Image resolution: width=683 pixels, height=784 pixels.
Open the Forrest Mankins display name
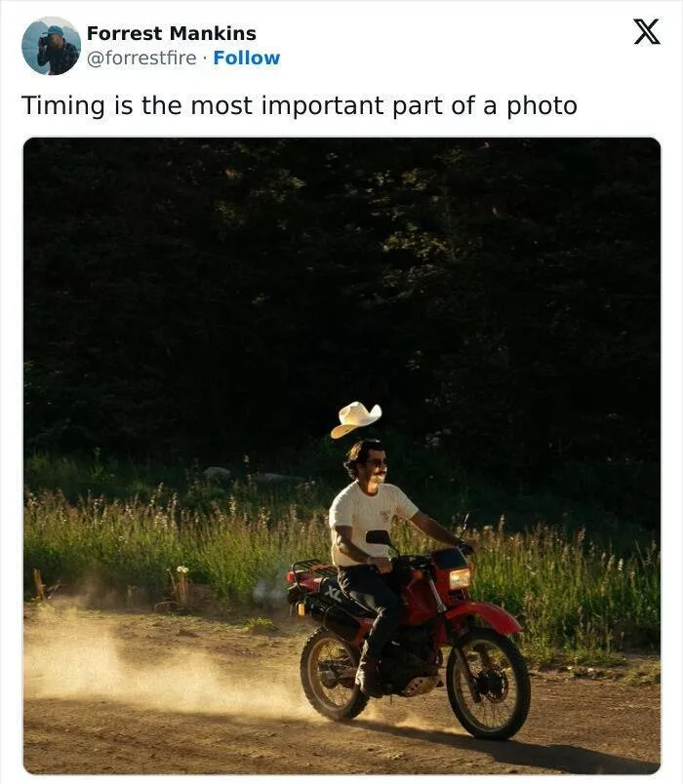pyautogui.click(x=171, y=33)
